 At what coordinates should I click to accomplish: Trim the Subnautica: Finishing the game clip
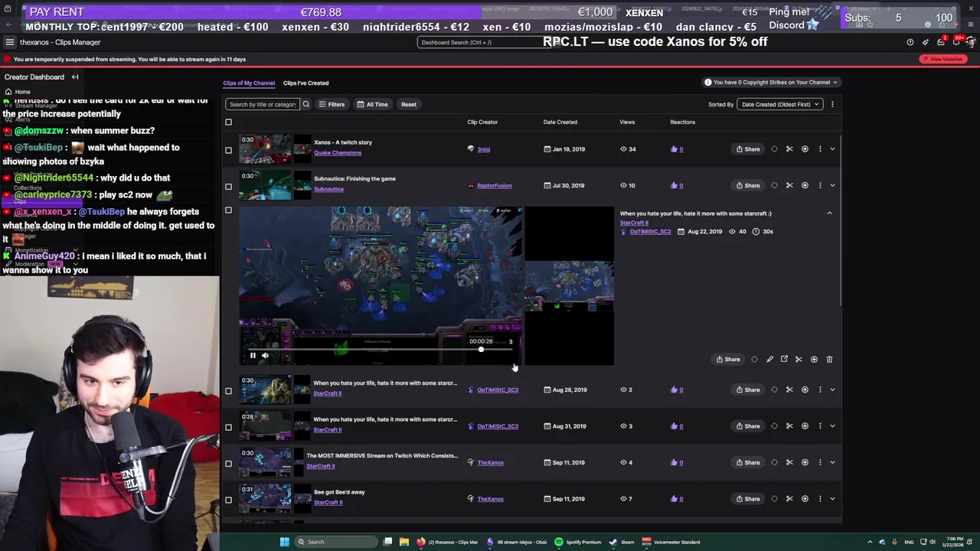point(789,185)
